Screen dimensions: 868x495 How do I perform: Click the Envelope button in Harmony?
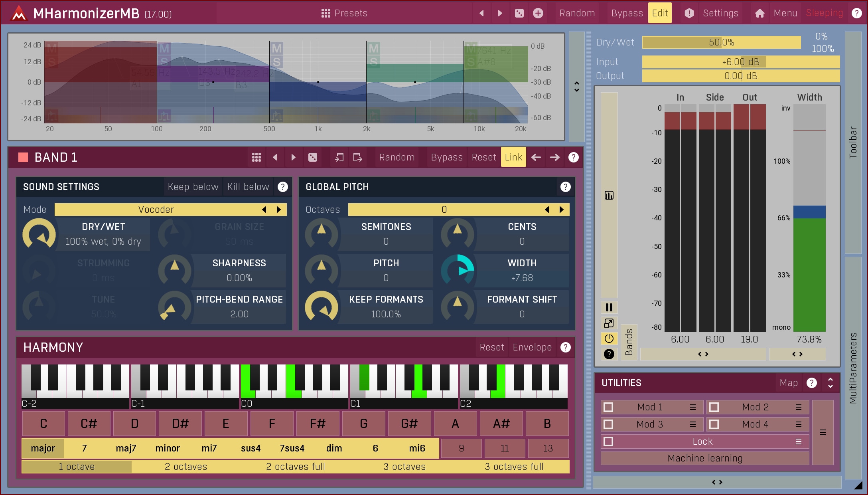click(532, 347)
